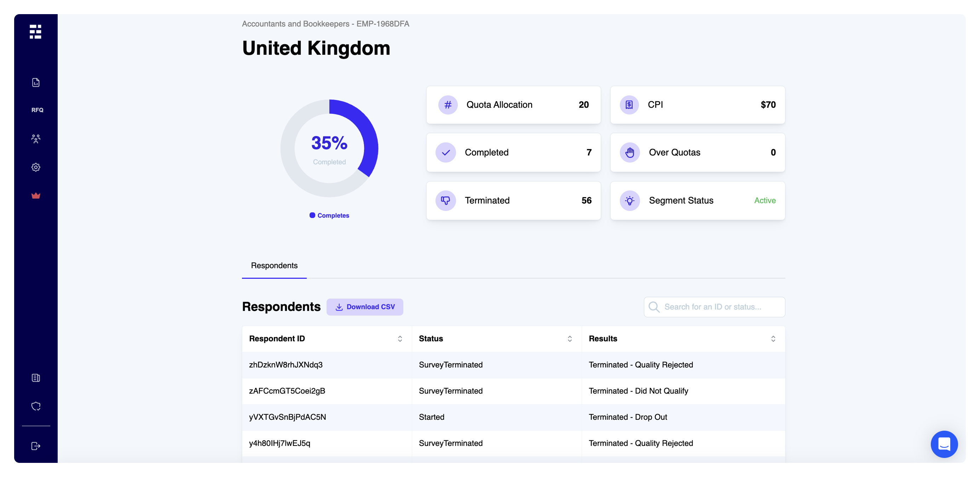Select respondent row zhDzknW8rhJXNdq3

(286, 365)
